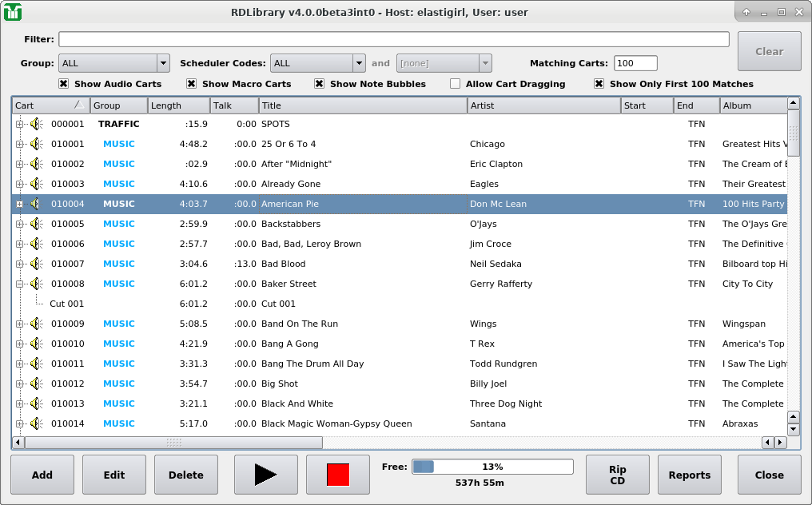
Task: Click into the Filter text field
Action: pyautogui.click(x=393, y=39)
